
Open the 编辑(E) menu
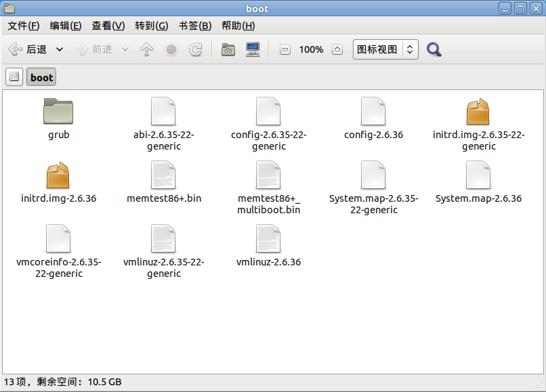(66, 26)
